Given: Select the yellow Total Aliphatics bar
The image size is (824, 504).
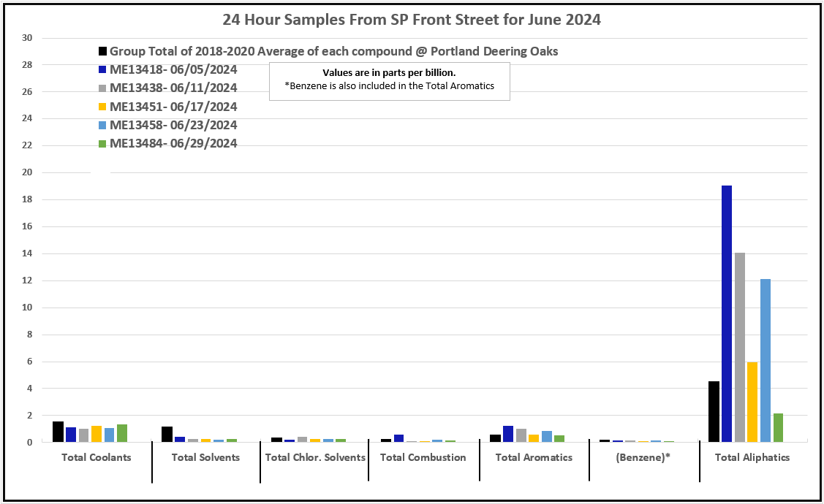Looking at the screenshot, I should pos(752,402).
